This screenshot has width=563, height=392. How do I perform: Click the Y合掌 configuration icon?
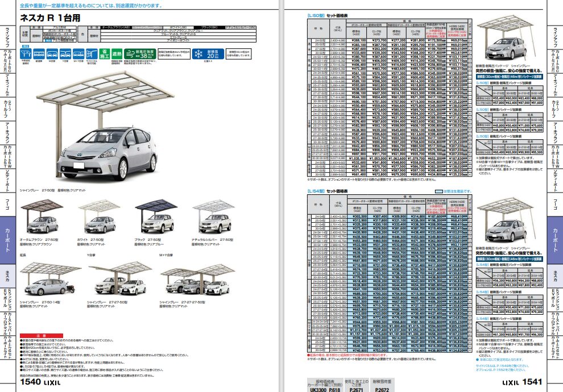pyautogui.click(x=65, y=54)
